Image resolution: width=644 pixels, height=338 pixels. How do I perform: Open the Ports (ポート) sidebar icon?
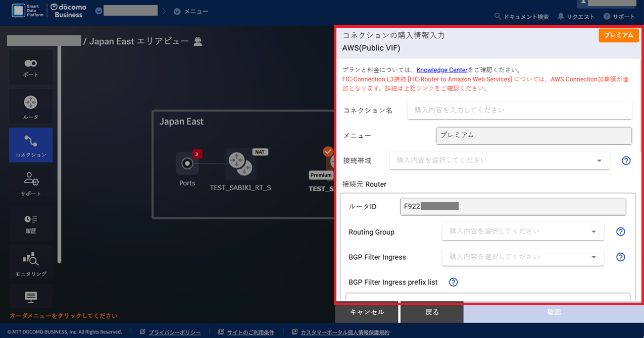(x=31, y=67)
